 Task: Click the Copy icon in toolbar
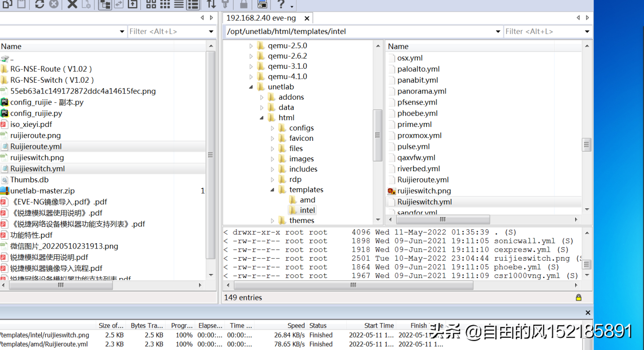click(x=7, y=4)
